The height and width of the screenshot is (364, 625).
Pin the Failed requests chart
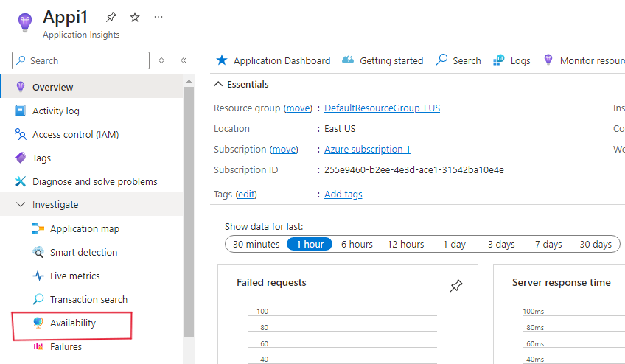[x=456, y=286]
